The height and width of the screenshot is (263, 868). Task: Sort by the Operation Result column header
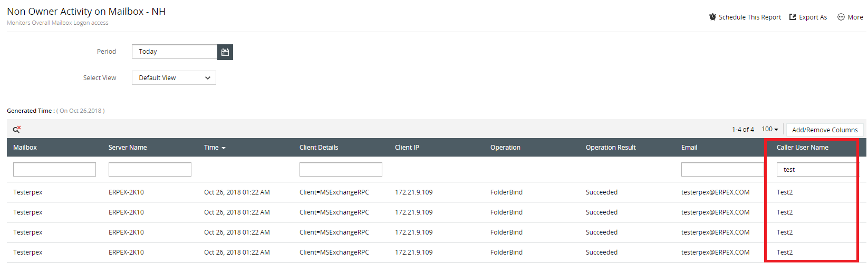point(611,148)
